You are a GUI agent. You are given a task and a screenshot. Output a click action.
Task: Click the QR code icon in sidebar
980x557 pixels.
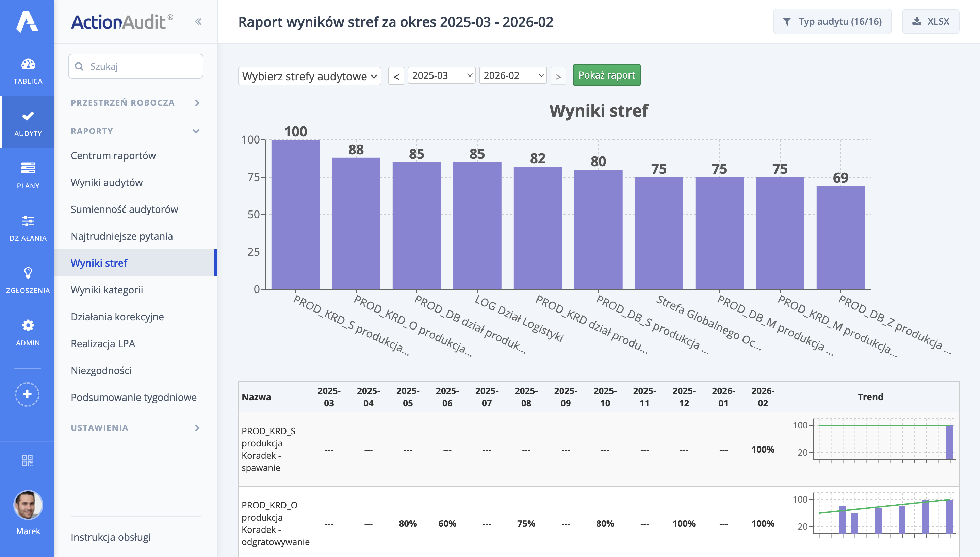(27, 460)
